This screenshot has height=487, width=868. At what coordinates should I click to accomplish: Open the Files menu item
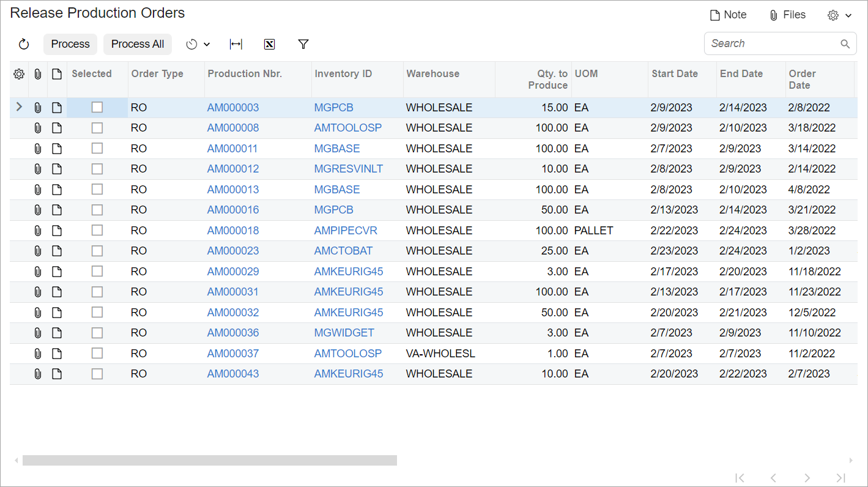(x=787, y=15)
